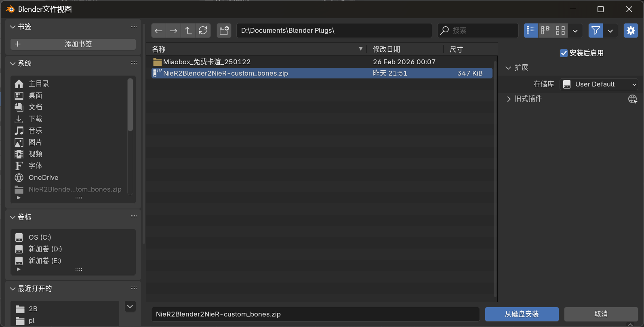Switch to vertical list display mode
The width and height of the screenshot is (644, 327).
coord(531,31)
